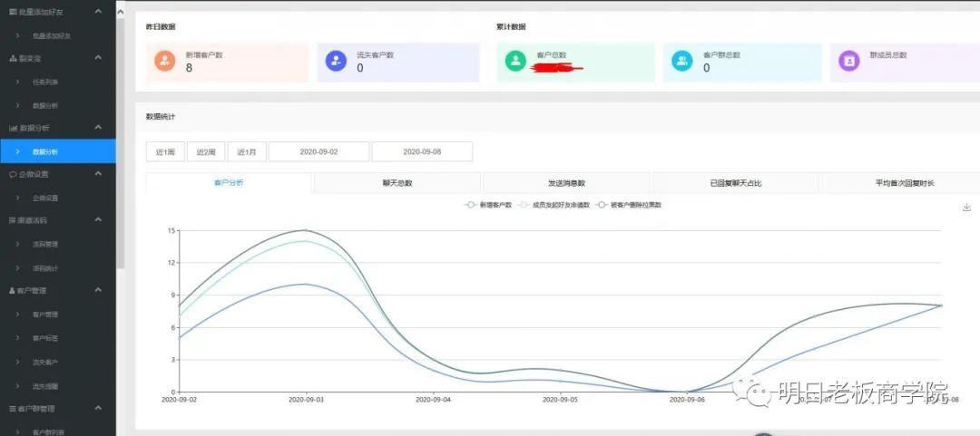Switch to the 已回复聊天占比 tab
980x436 pixels.
click(736, 183)
